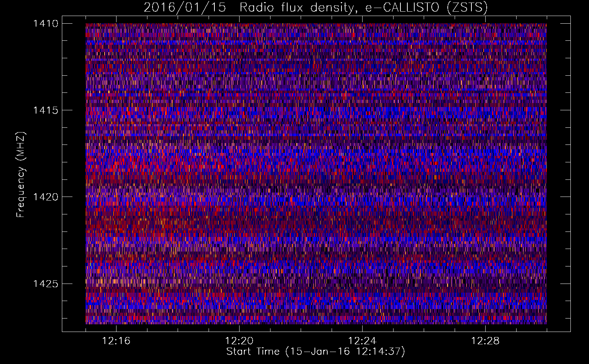Select the 1425 frequency axis label
The height and width of the screenshot is (364, 589).
tap(46, 284)
